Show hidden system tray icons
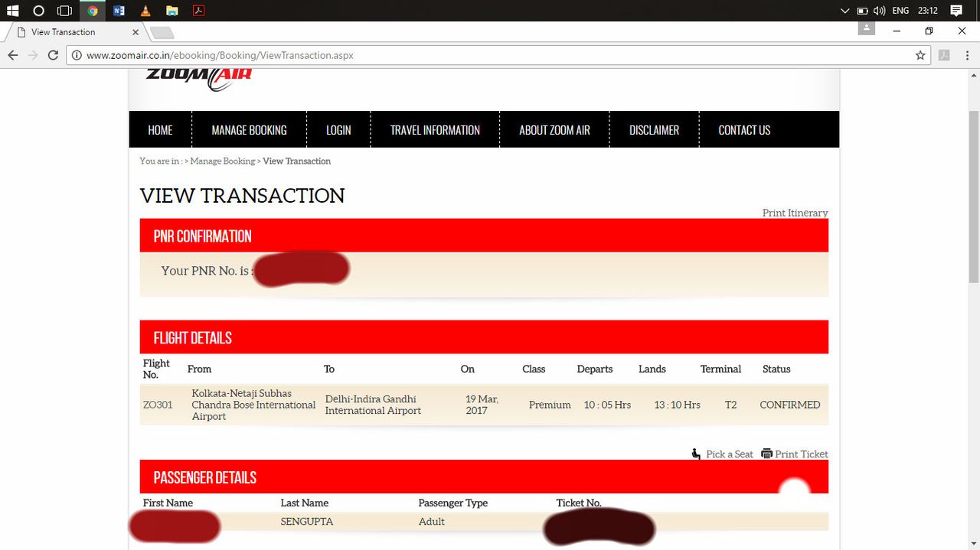980x550 pixels. [845, 11]
